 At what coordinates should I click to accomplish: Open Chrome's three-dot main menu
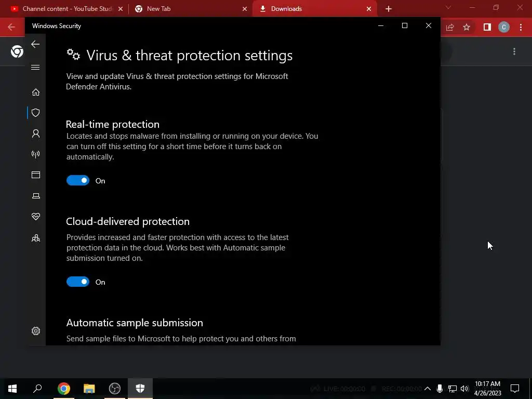(x=521, y=27)
